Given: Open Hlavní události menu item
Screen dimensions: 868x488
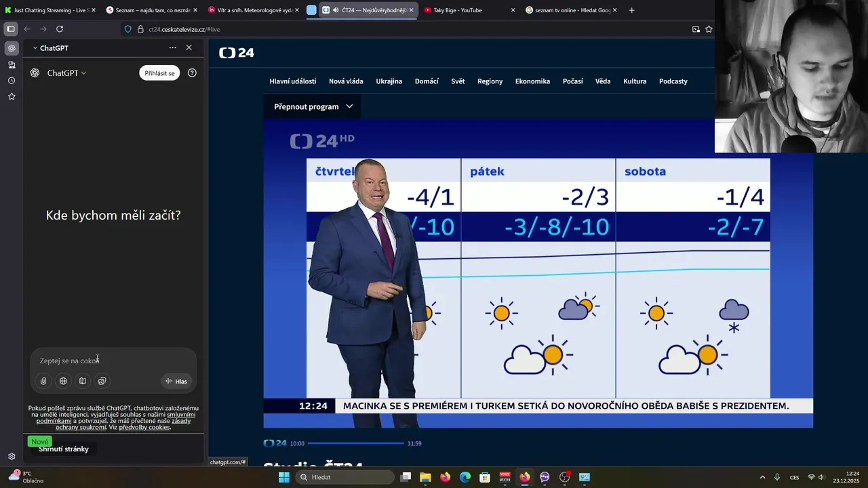Looking at the screenshot, I should point(293,81).
